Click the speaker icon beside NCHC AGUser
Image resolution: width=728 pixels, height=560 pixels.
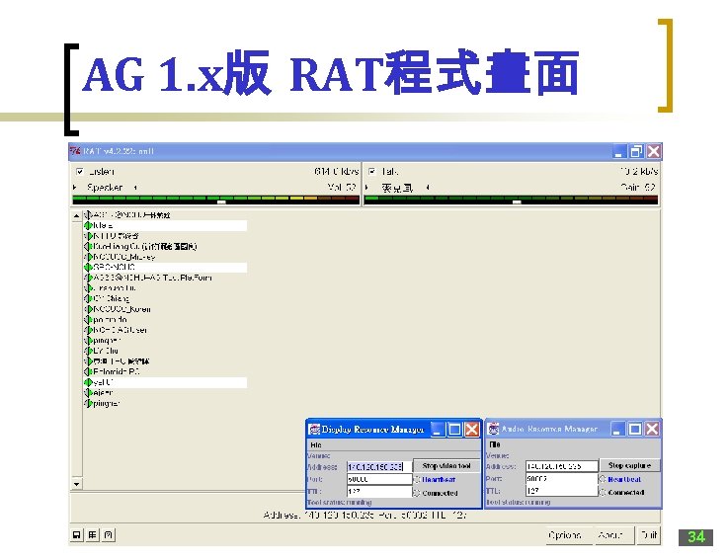pos(88,330)
